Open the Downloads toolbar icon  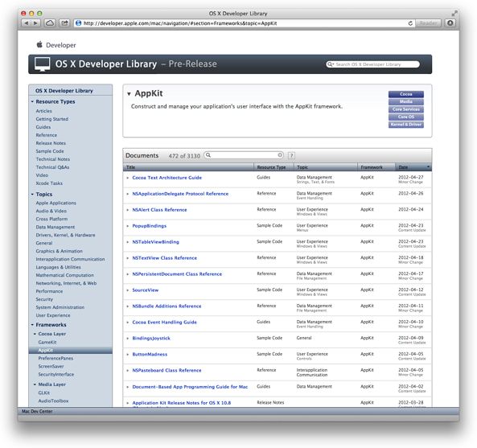click(x=450, y=23)
